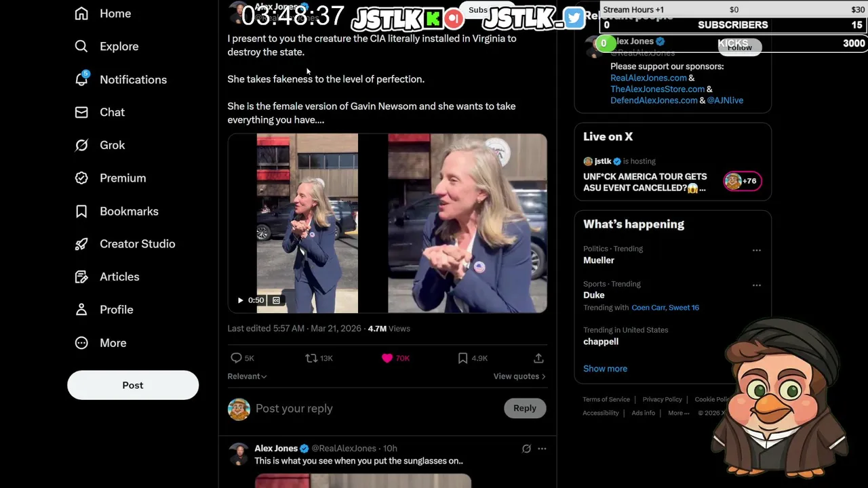Screen dimensions: 868x488
Task: Open the reply composer profile avatar
Action: tap(239, 409)
